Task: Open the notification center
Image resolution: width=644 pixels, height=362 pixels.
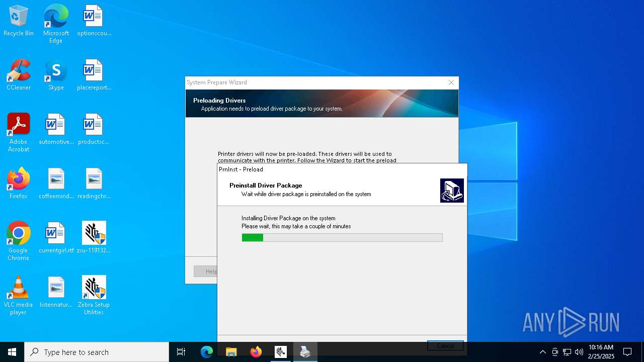Action: point(627,352)
